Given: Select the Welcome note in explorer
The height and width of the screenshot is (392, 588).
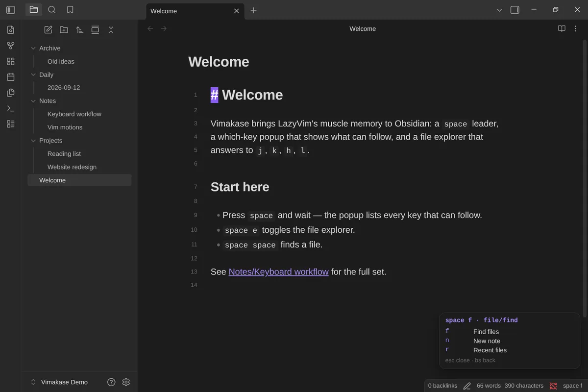Looking at the screenshot, I should 79,180.
